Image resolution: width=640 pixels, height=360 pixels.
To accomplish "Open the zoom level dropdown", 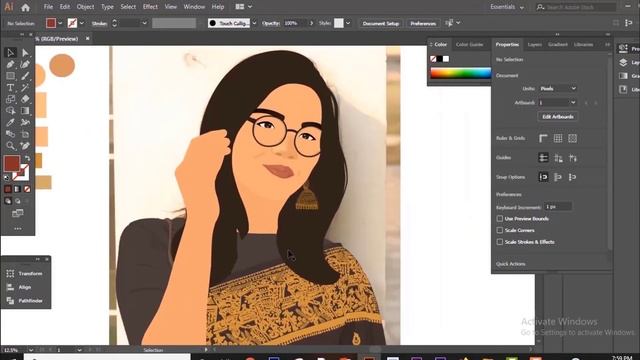I will (31, 350).
